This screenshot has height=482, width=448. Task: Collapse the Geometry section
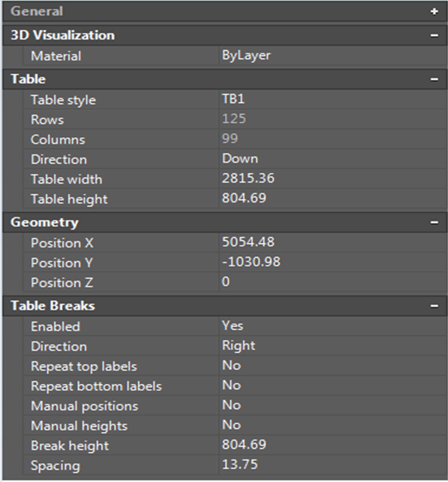434,222
